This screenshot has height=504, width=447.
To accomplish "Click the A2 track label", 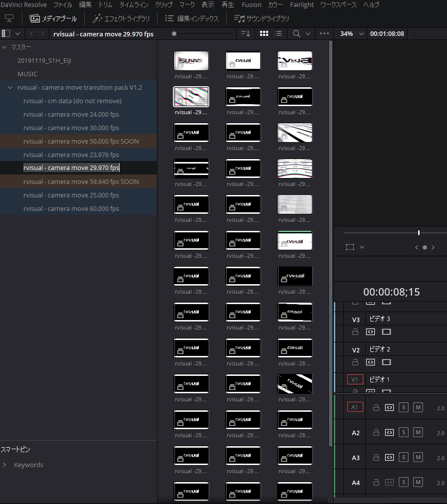I will (355, 433).
